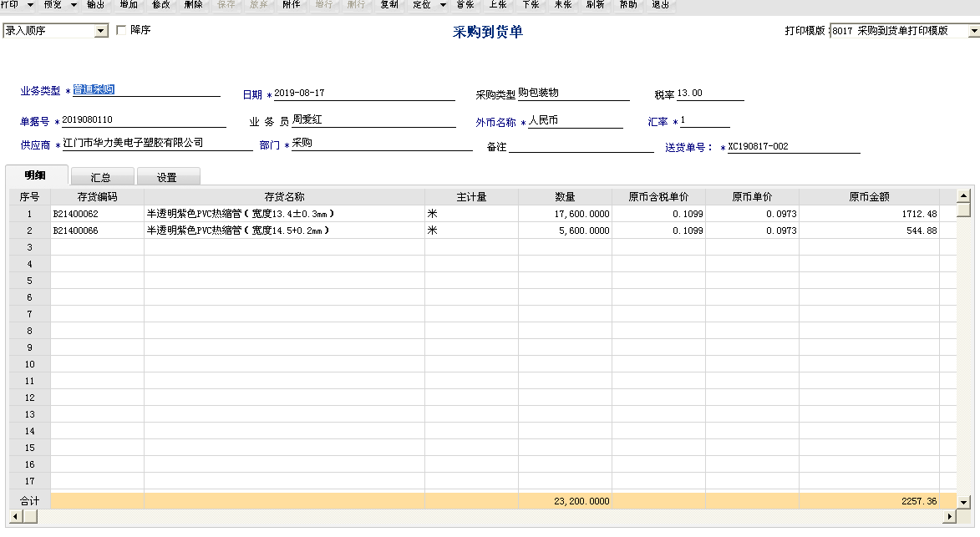Click the empty 备注 field

pos(581,145)
